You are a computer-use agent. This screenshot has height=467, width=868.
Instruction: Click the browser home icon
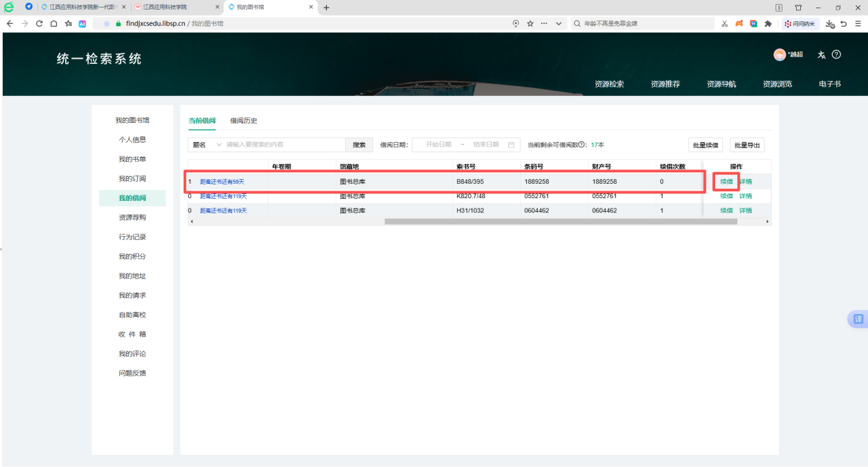[53, 23]
